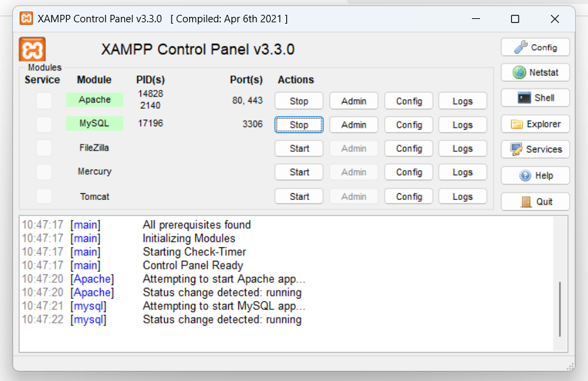
Task: Start the Tomcat module
Action: 299,197
